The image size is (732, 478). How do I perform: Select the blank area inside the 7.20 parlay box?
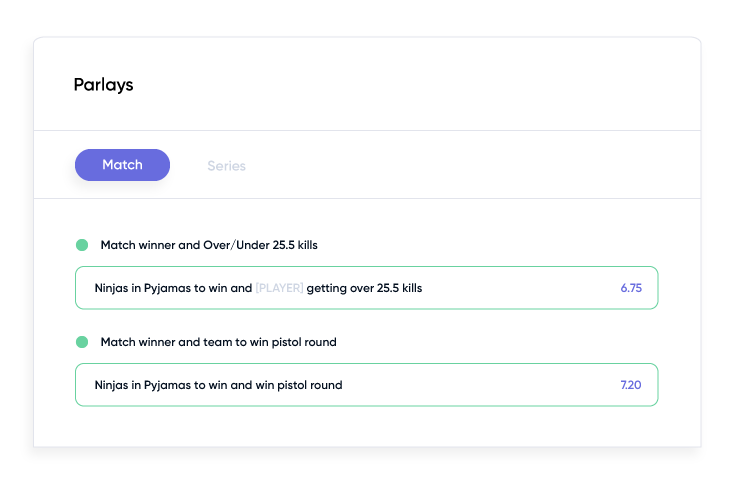pyautogui.click(x=481, y=385)
